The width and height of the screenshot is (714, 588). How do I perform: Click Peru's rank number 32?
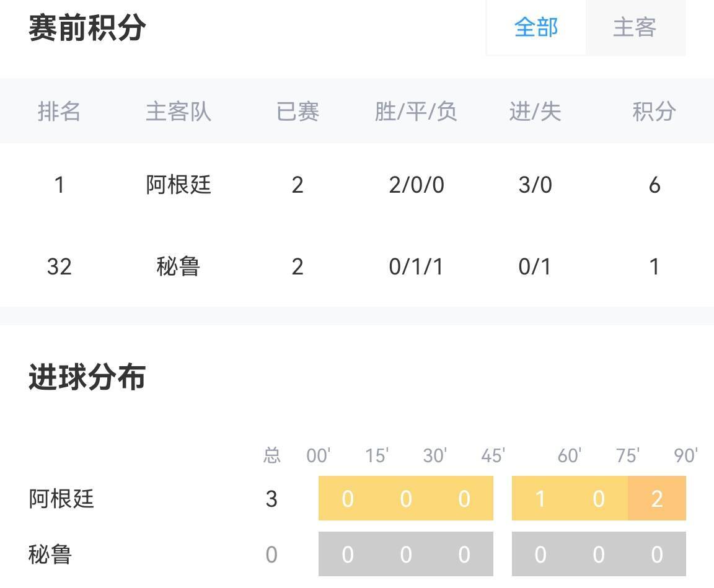click(x=59, y=266)
